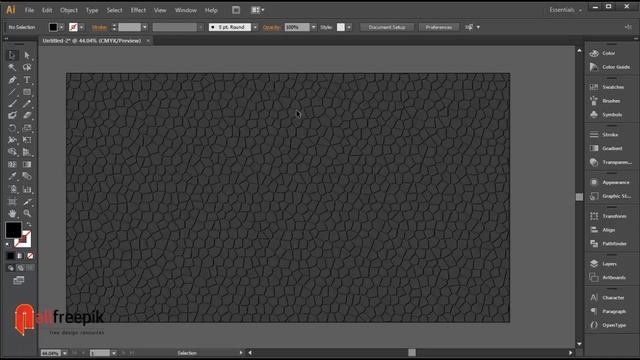Select the Lasso tool

click(x=27, y=67)
